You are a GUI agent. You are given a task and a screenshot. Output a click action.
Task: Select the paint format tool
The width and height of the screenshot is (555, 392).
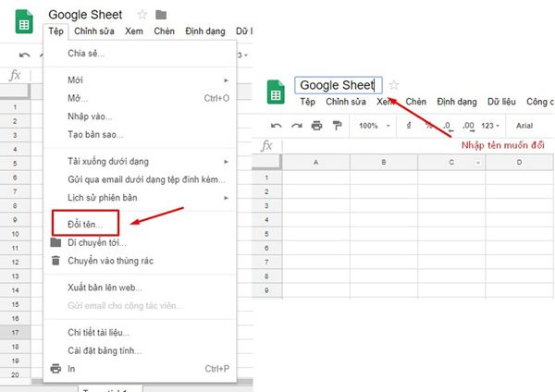[x=337, y=126]
